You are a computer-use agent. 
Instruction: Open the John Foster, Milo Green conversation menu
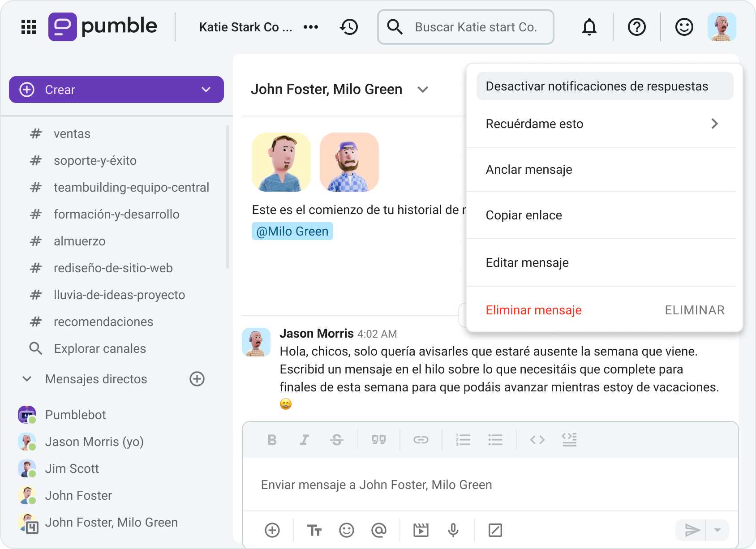coord(423,90)
